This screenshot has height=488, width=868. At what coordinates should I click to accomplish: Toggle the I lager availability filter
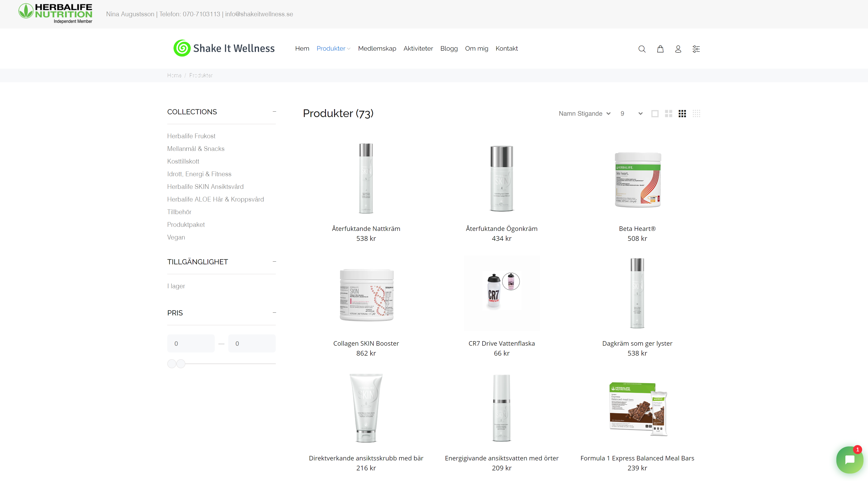click(176, 286)
